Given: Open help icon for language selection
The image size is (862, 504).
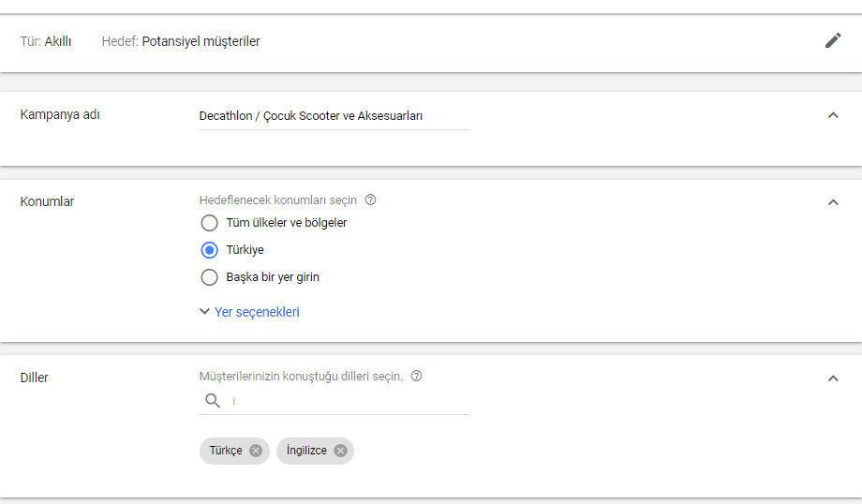Looking at the screenshot, I should point(416,376).
